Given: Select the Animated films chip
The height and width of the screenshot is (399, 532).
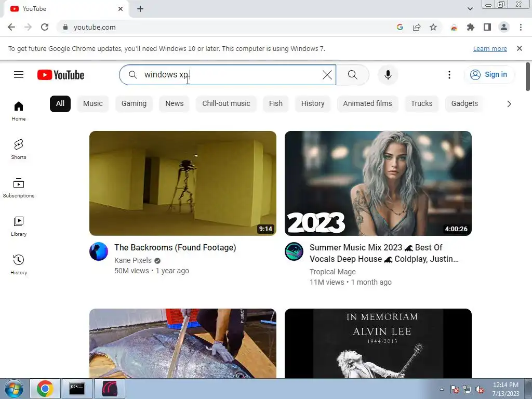Looking at the screenshot, I should (367, 103).
